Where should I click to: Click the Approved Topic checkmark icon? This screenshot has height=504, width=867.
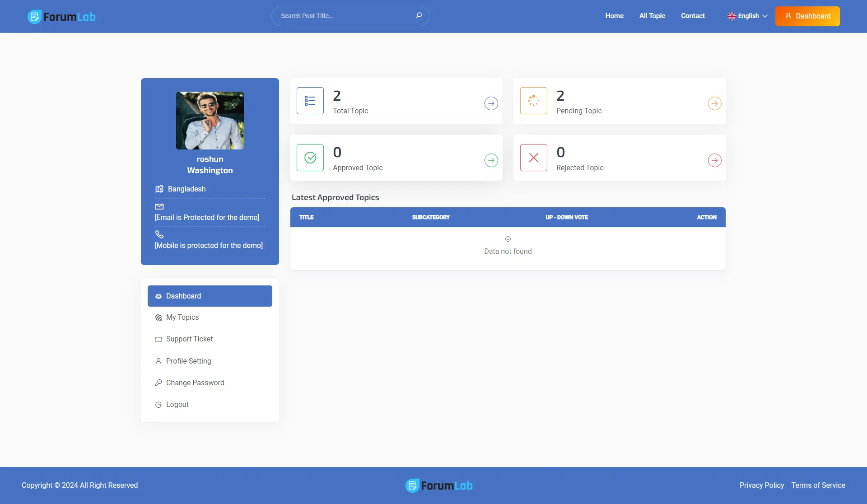click(x=310, y=158)
